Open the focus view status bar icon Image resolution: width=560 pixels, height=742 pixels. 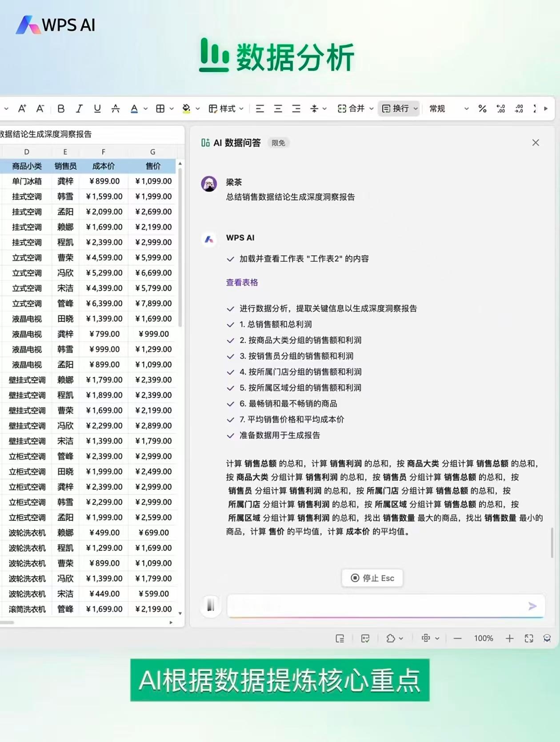(426, 638)
